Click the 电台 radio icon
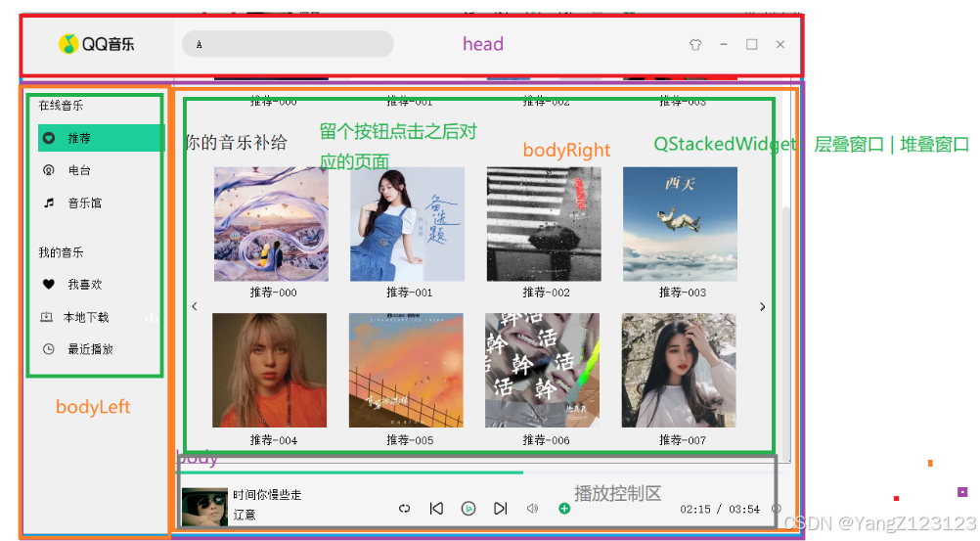This screenshot has width=980, height=541. click(49, 170)
